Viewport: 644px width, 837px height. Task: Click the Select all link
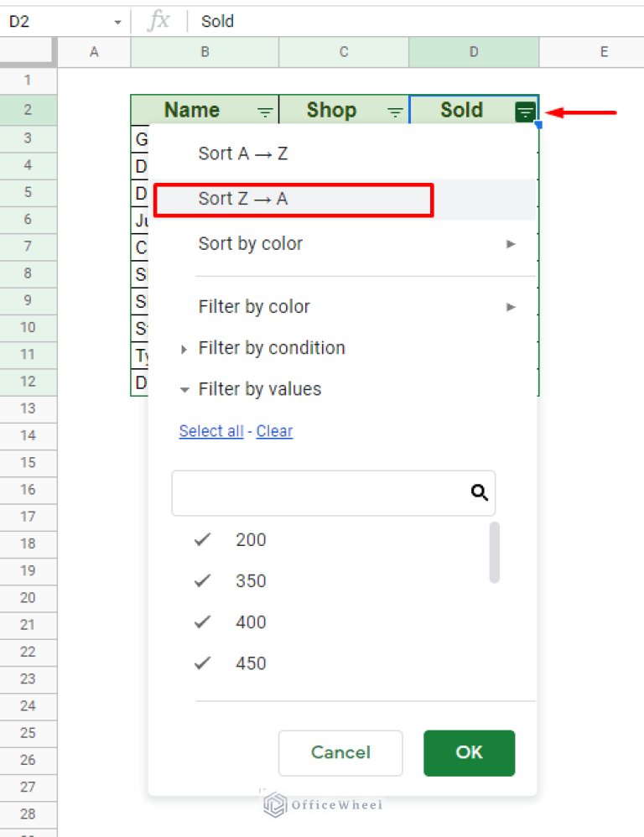(x=211, y=431)
